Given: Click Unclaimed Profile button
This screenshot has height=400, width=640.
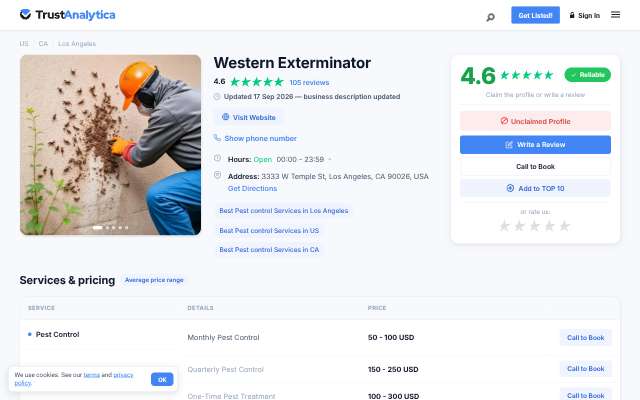Looking at the screenshot, I should tap(535, 121).
